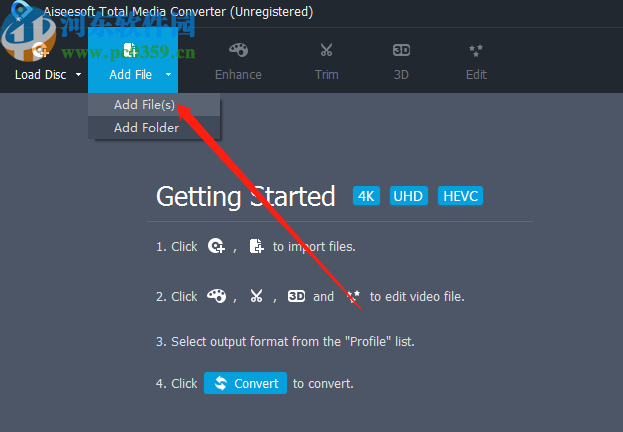The width and height of the screenshot is (623, 432).
Task: Click the Add File label
Action: tap(130, 75)
